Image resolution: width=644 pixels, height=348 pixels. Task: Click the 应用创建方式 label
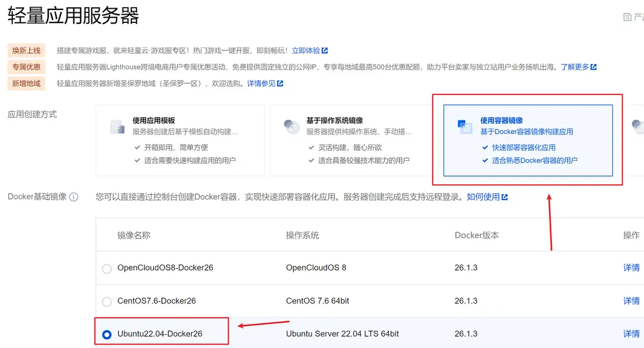[x=32, y=114]
